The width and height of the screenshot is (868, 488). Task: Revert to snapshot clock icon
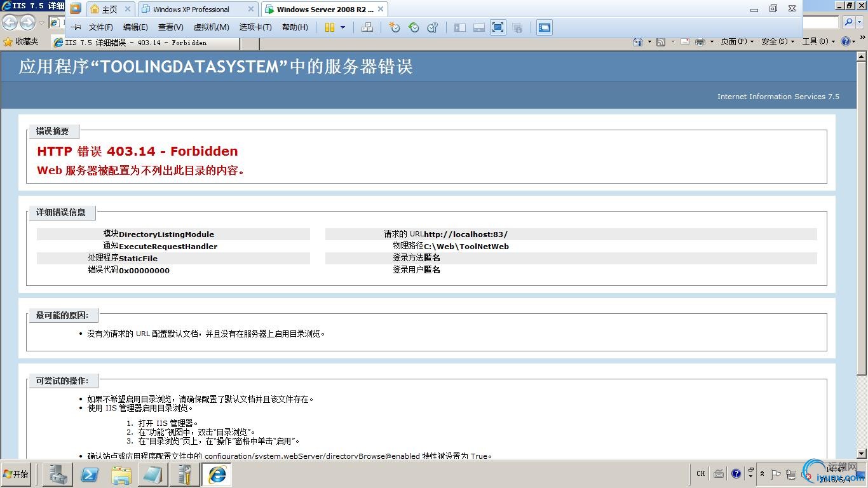click(414, 27)
